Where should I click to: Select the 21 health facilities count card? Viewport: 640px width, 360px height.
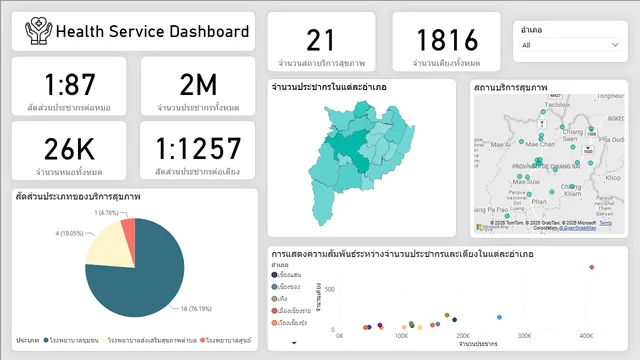[321, 42]
